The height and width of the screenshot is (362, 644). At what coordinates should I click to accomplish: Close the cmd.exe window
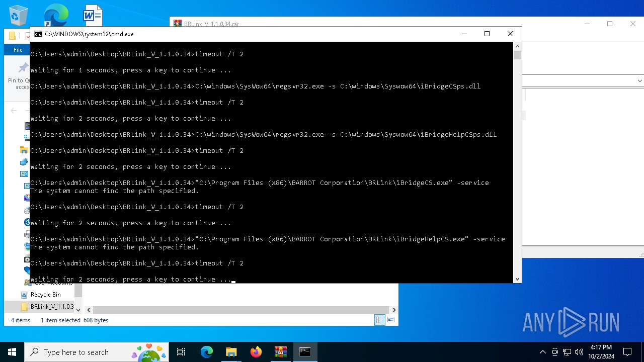coord(510,34)
